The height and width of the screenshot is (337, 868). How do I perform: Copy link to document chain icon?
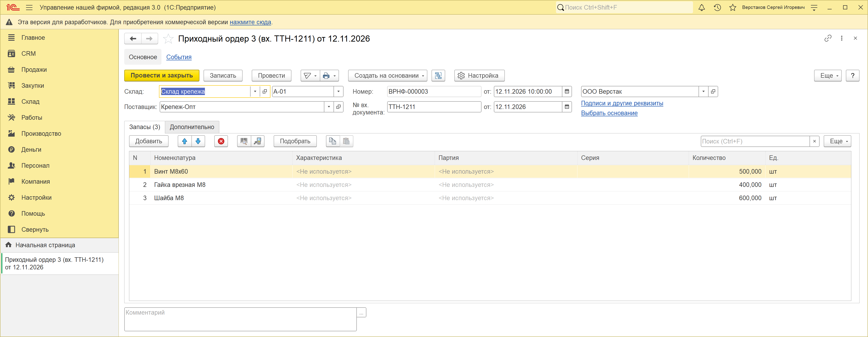click(x=828, y=38)
